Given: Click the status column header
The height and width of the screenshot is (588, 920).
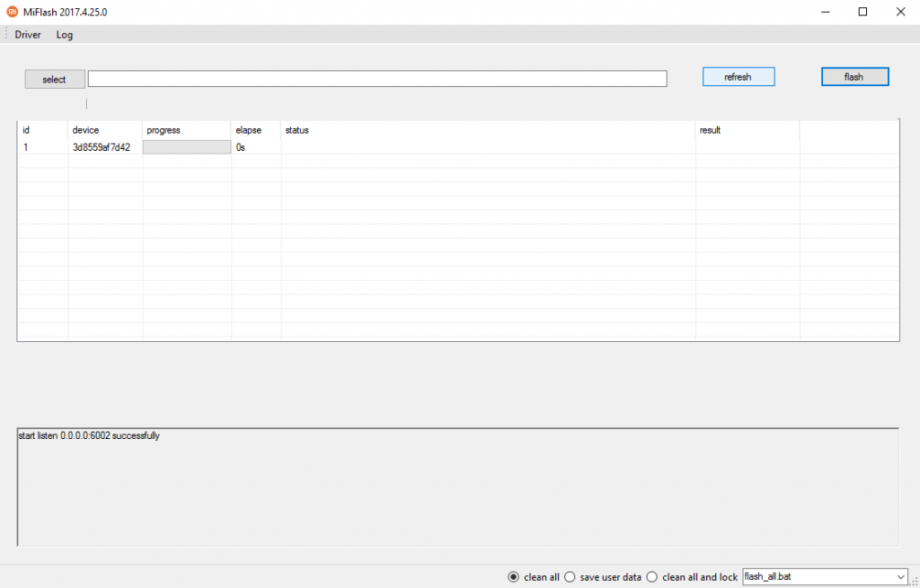Looking at the screenshot, I should pyautogui.click(x=488, y=130).
